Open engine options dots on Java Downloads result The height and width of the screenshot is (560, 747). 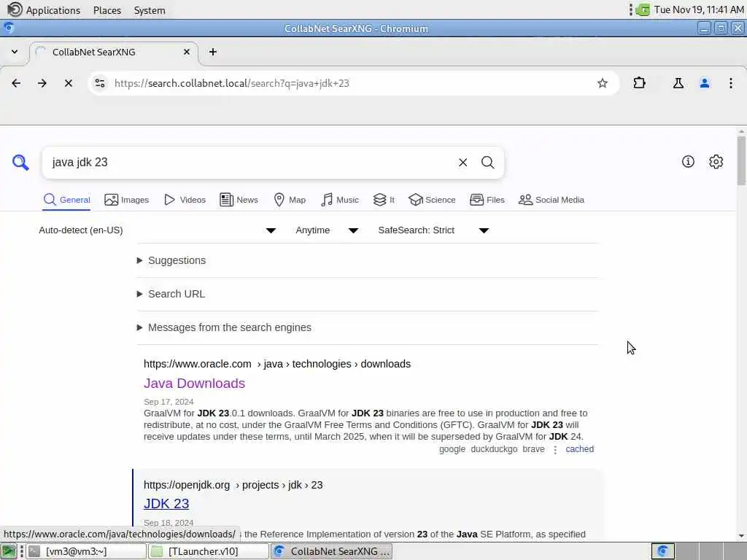pos(555,449)
